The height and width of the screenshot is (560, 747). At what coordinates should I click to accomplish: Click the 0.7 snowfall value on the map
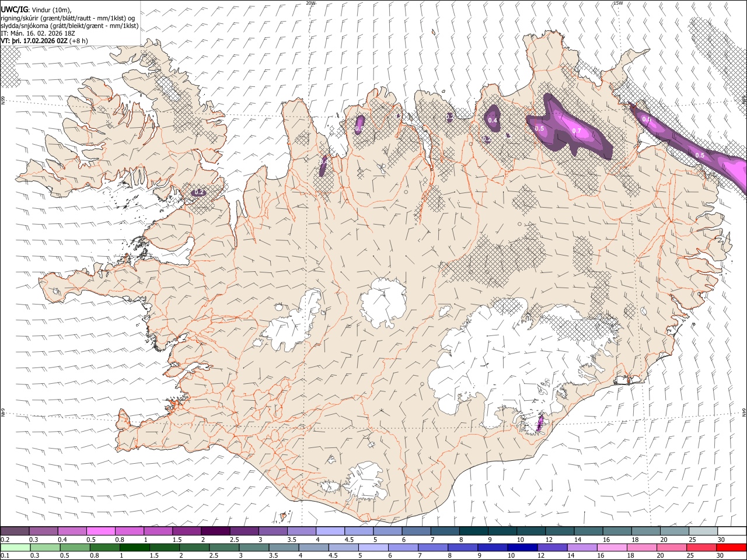[x=577, y=131]
